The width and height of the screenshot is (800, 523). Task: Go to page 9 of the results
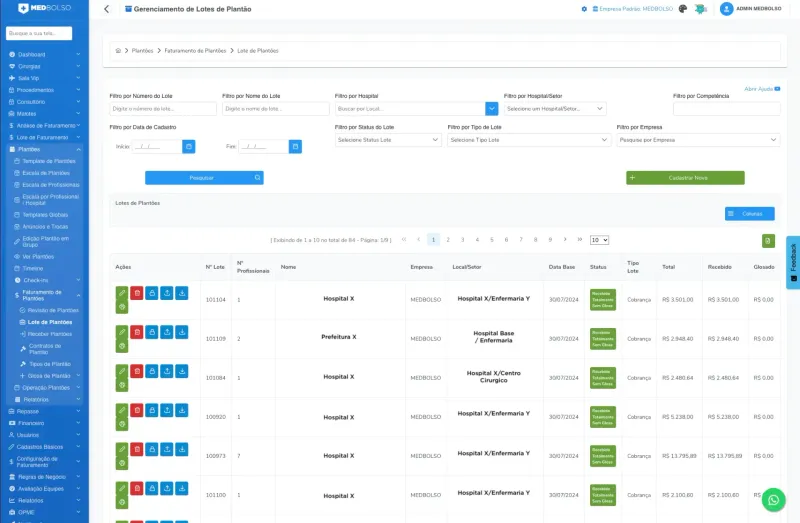(x=550, y=240)
